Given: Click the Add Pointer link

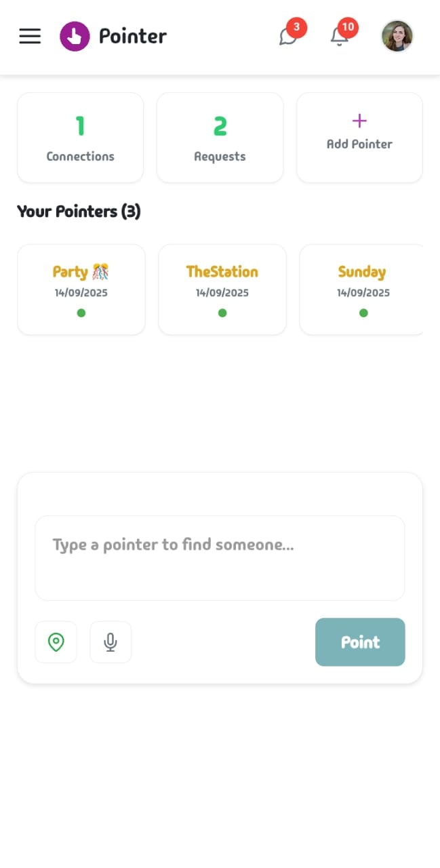Looking at the screenshot, I should pyautogui.click(x=359, y=144).
